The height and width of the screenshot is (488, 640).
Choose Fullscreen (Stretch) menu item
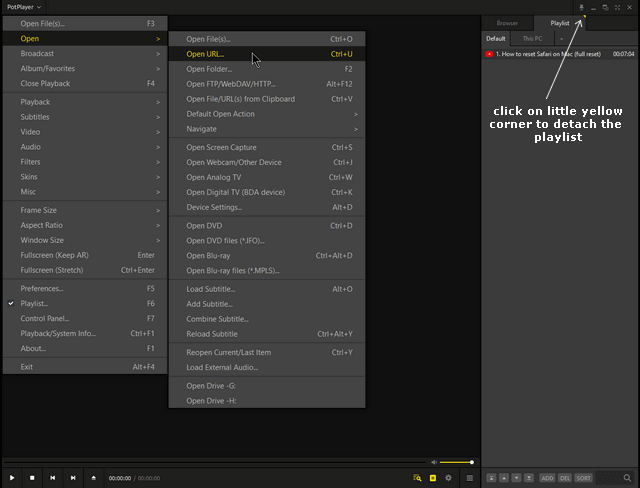(x=85, y=270)
